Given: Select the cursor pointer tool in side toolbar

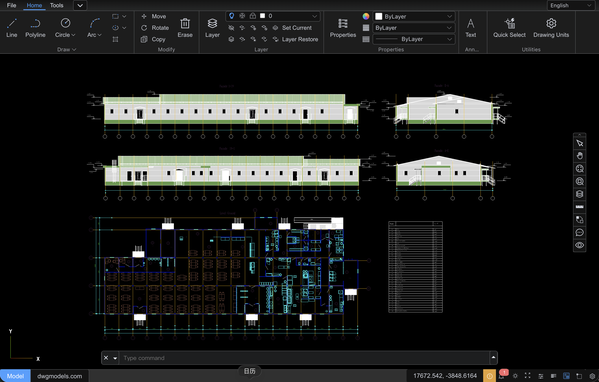Looking at the screenshot, I should [580, 143].
